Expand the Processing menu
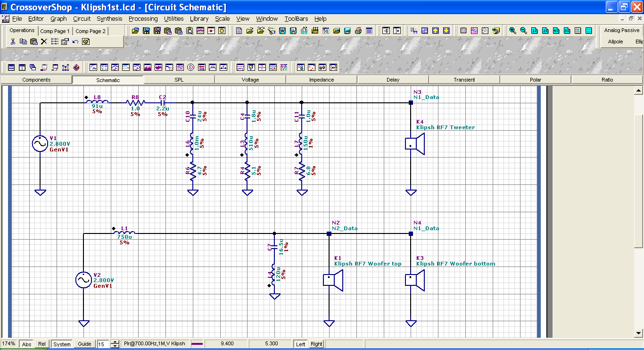The height and width of the screenshot is (350, 644). tap(143, 19)
